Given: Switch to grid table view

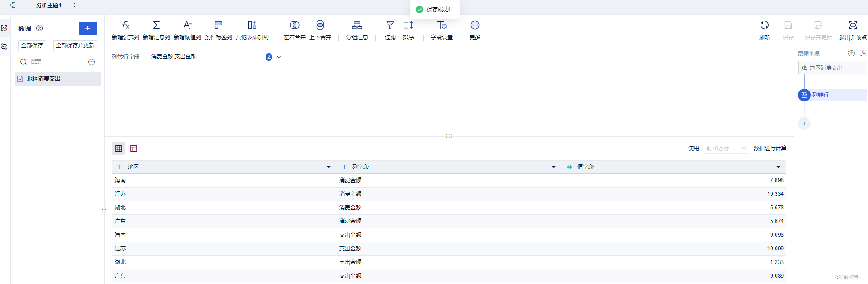Looking at the screenshot, I should click(x=118, y=148).
